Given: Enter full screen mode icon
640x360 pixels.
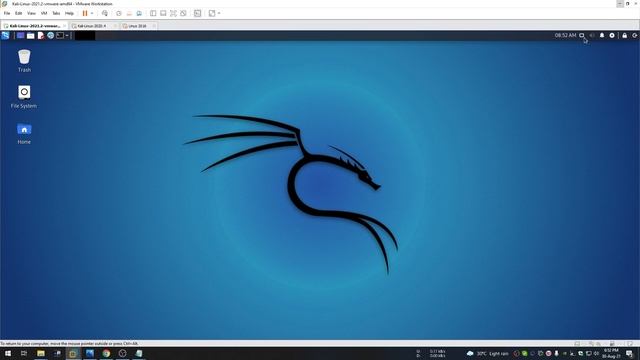Looking at the screenshot, I should pyautogui.click(x=173, y=13).
